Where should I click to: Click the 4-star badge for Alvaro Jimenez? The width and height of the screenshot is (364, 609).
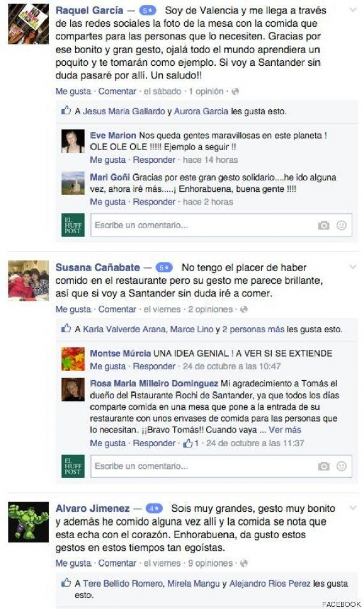tap(154, 509)
